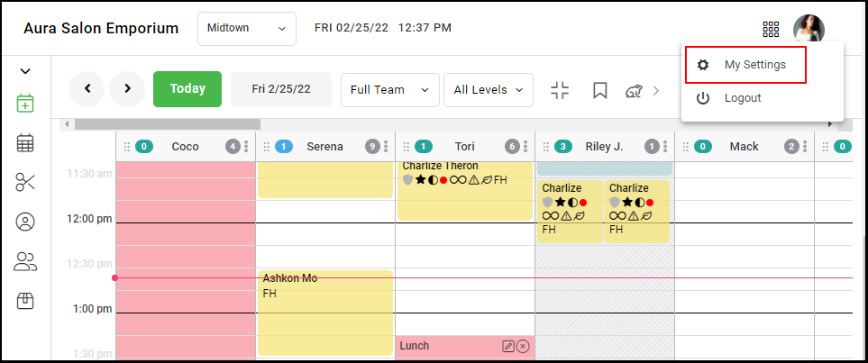Image resolution: width=868 pixels, height=363 pixels.
Task: Open the Full Team dropdown
Action: (389, 90)
